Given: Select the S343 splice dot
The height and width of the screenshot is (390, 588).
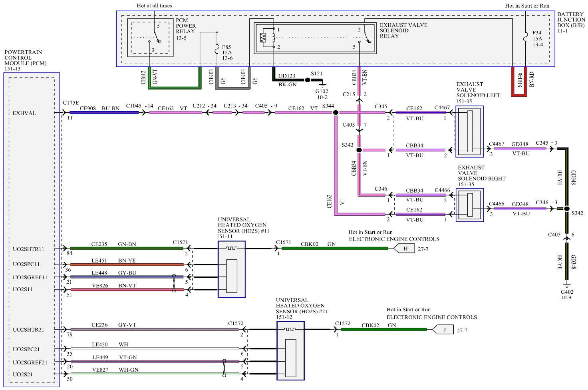Looking at the screenshot, I should (359, 150).
